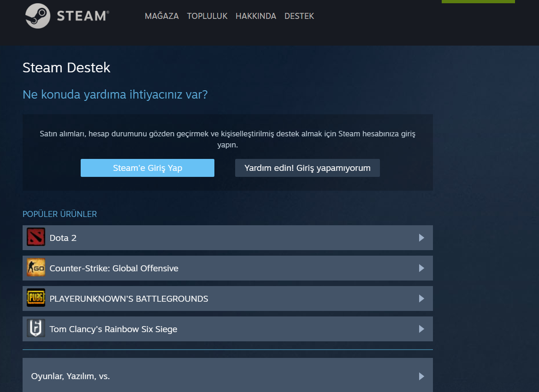Select the Dota 2 game icon
Screen dimensions: 539x392
[36, 238]
